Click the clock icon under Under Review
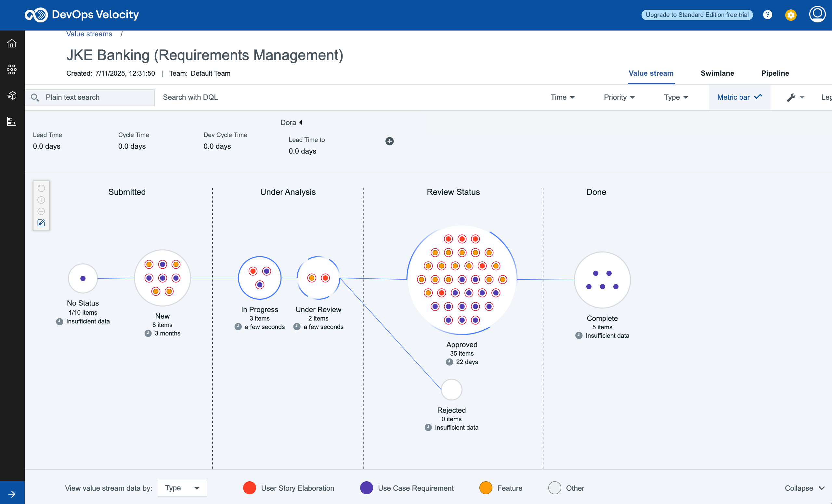 297,327
